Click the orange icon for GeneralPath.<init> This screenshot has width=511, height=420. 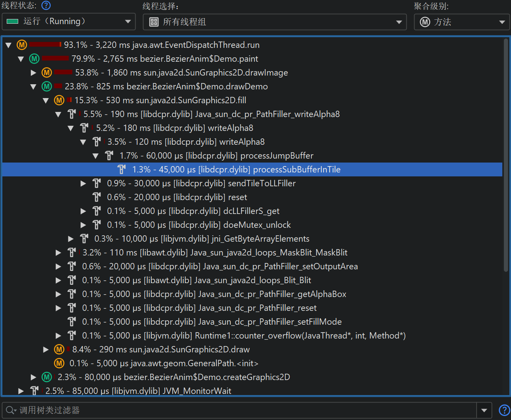coord(59,363)
